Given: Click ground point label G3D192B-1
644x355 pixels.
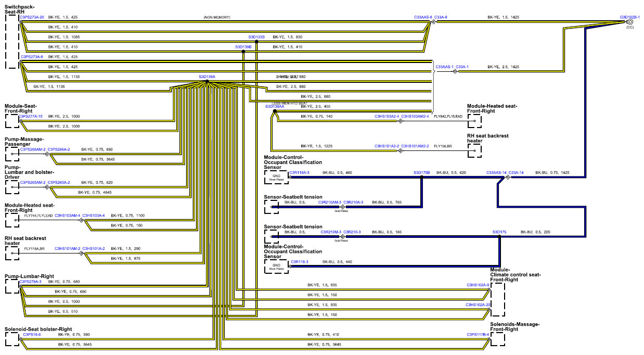Looking at the screenshot, I should tap(630, 17).
